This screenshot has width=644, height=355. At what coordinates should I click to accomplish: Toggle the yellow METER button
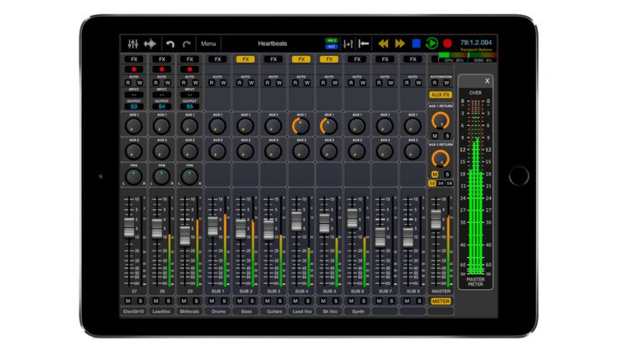(440, 301)
